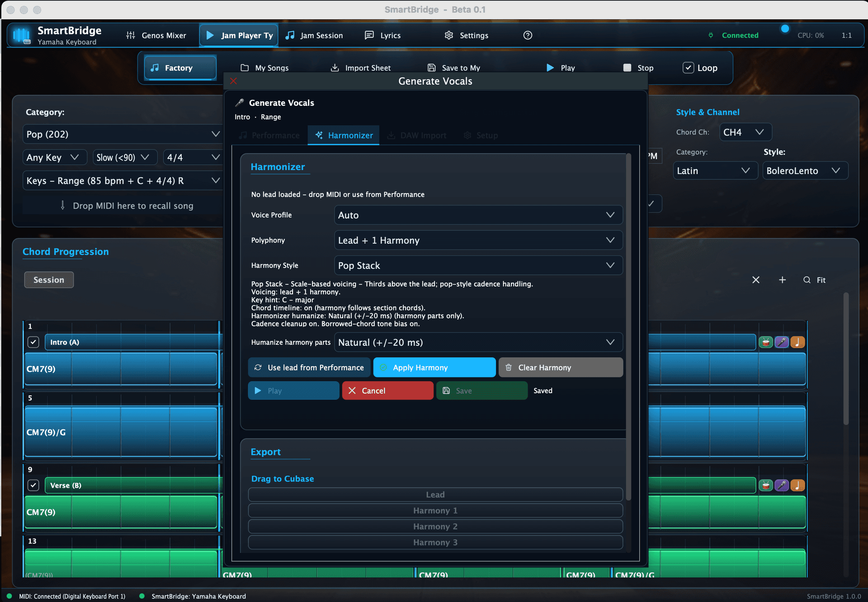Switch to the Setup tab
Image resolution: width=868 pixels, height=602 pixels.
(481, 135)
